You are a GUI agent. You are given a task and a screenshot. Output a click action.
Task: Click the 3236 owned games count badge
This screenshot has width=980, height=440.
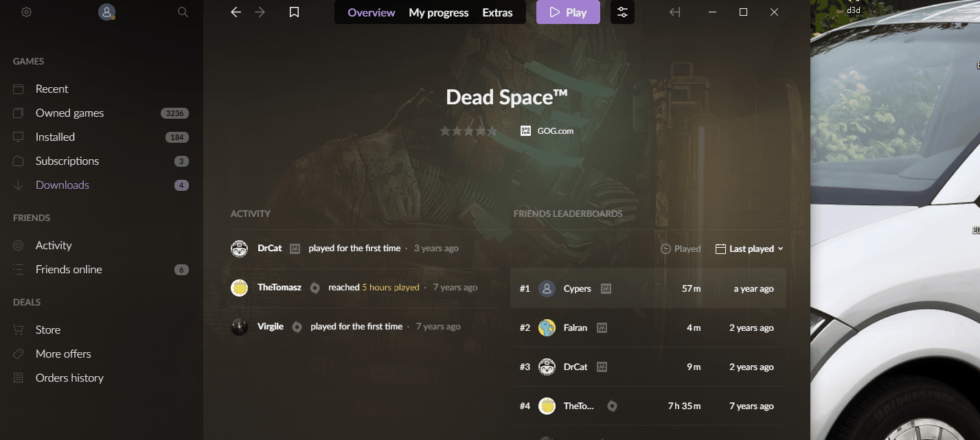(x=174, y=113)
